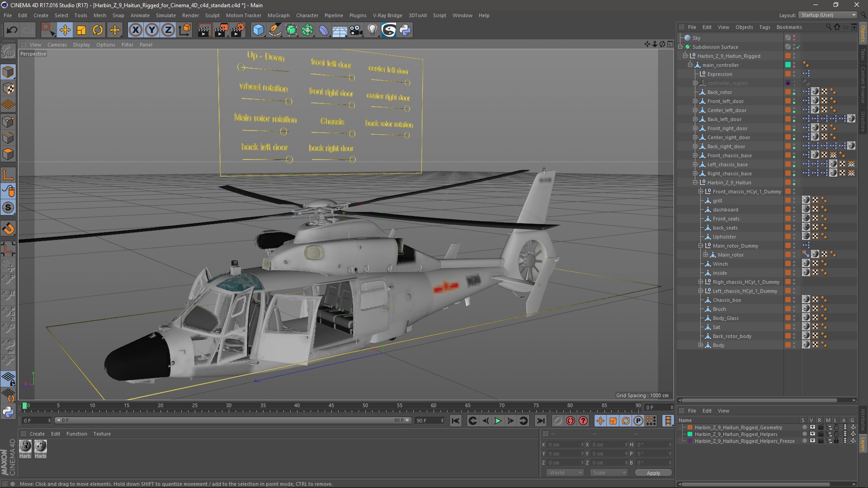Expand the Harbin_Z_9_Haitun_Rigged tree node

pos(685,56)
